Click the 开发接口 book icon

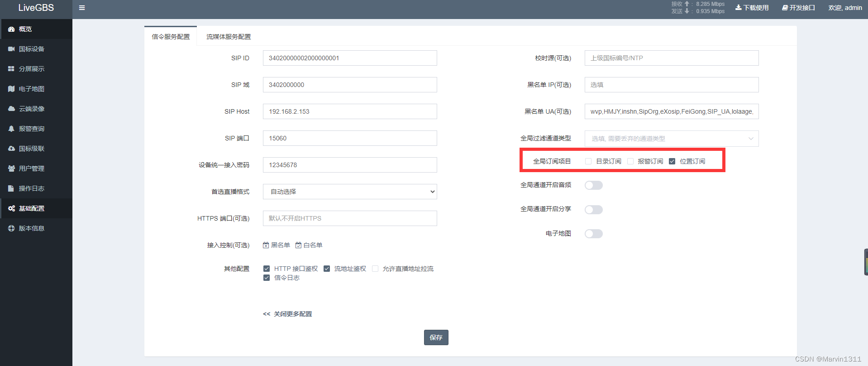[x=785, y=8]
